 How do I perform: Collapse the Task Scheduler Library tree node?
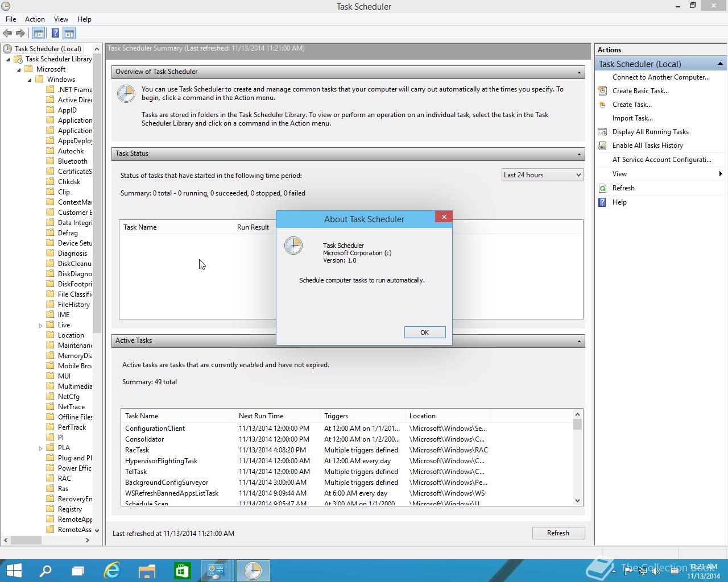(x=8, y=59)
